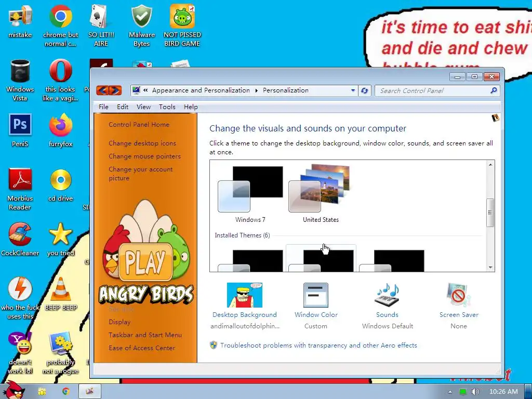
Task: Click the theme list scroll-up arrow
Action: [x=490, y=164]
